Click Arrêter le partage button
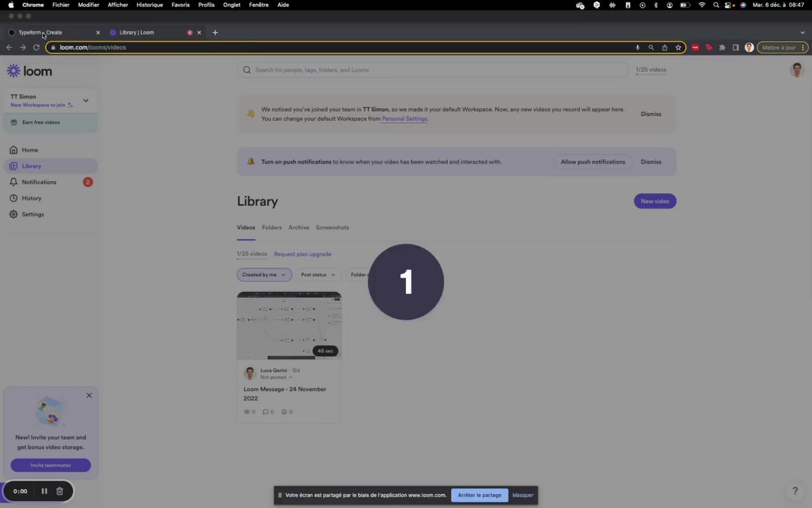This screenshot has width=812, height=508. (x=480, y=495)
